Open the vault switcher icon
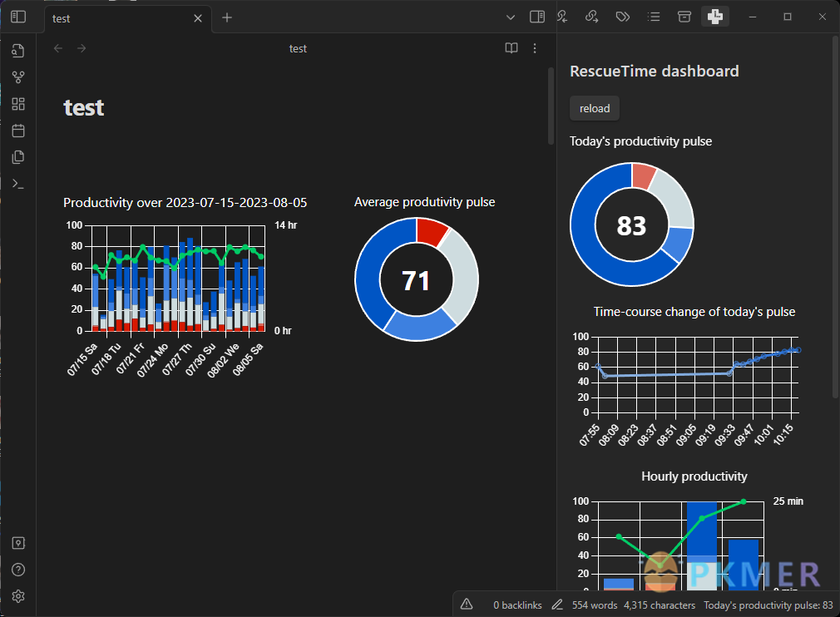 point(18,543)
